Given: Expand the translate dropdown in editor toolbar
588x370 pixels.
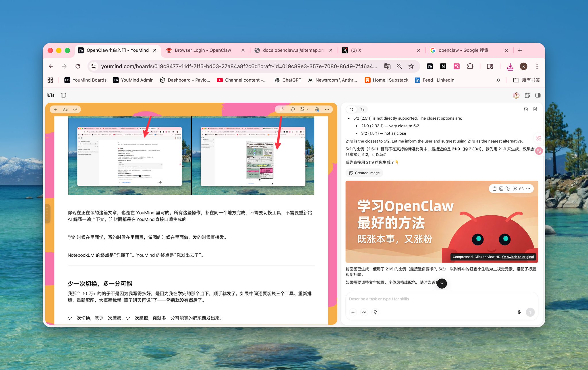Looking at the screenshot, I should pyautogui.click(x=304, y=109).
